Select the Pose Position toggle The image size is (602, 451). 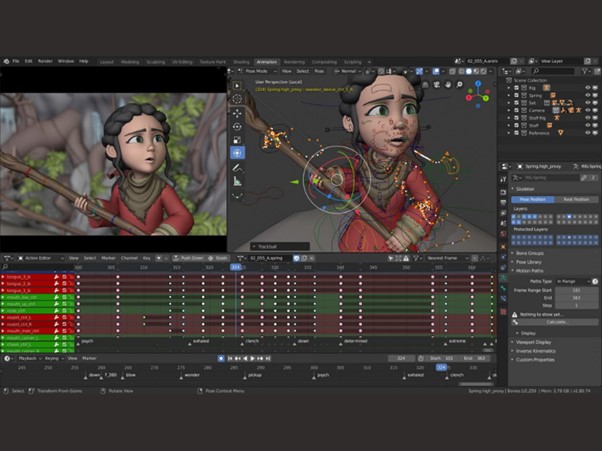tap(533, 200)
